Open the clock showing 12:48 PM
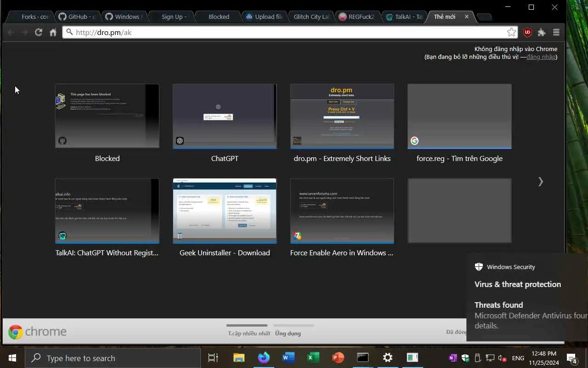The height and width of the screenshot is (368, 588). (543, 358)
